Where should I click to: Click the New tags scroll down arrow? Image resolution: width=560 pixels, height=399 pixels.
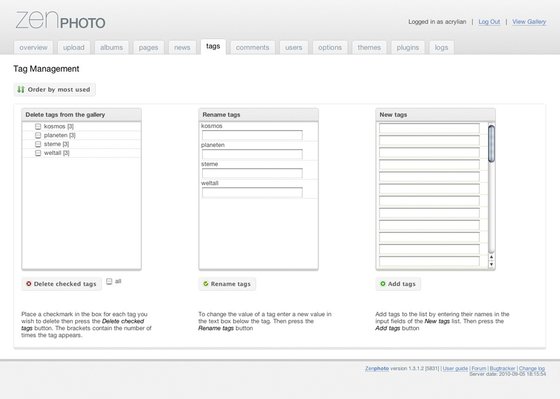[x=491, y=264]
